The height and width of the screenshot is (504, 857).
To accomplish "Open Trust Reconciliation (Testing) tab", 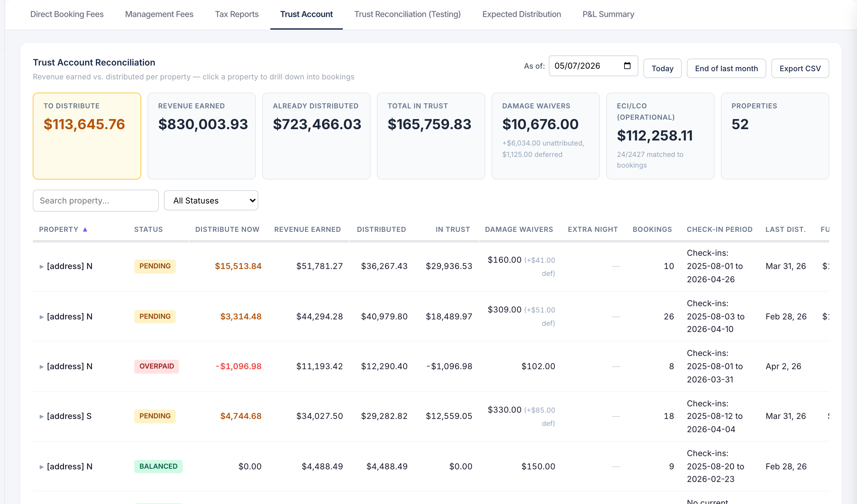I will tap(407, 14).
